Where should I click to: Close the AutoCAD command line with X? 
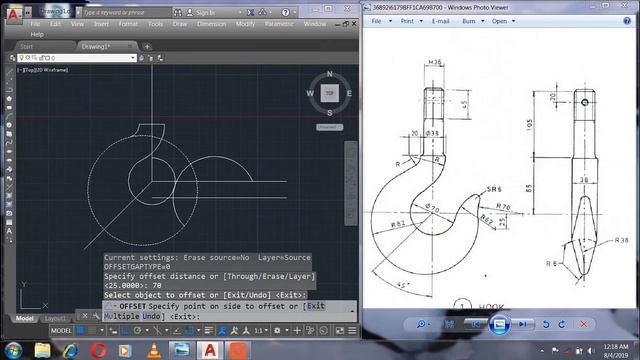84,316
